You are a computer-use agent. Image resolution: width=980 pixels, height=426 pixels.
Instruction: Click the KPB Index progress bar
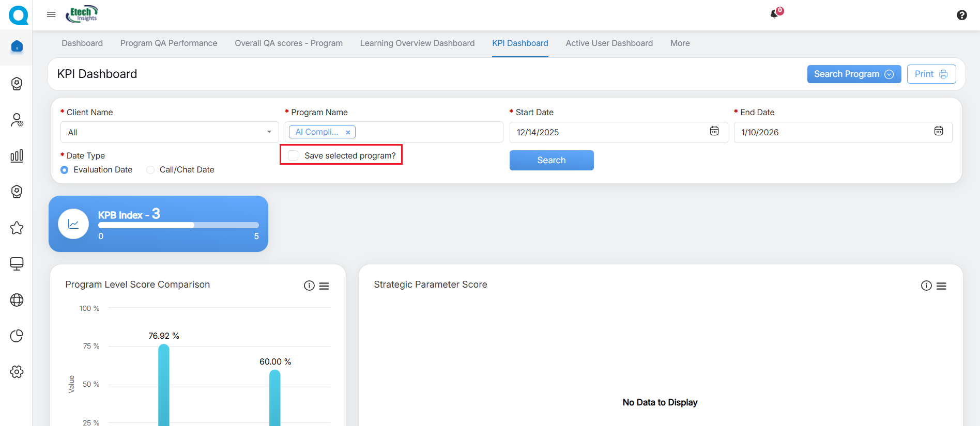coord(178,225)
